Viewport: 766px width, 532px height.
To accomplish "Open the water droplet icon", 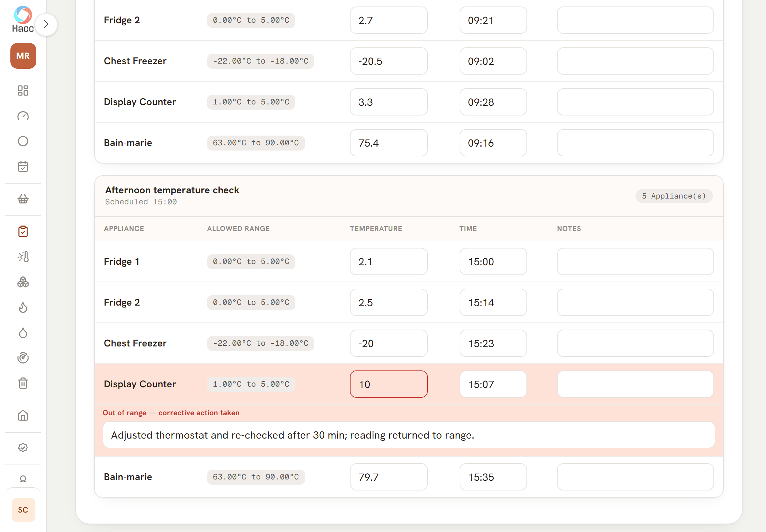I will (23, 333).
